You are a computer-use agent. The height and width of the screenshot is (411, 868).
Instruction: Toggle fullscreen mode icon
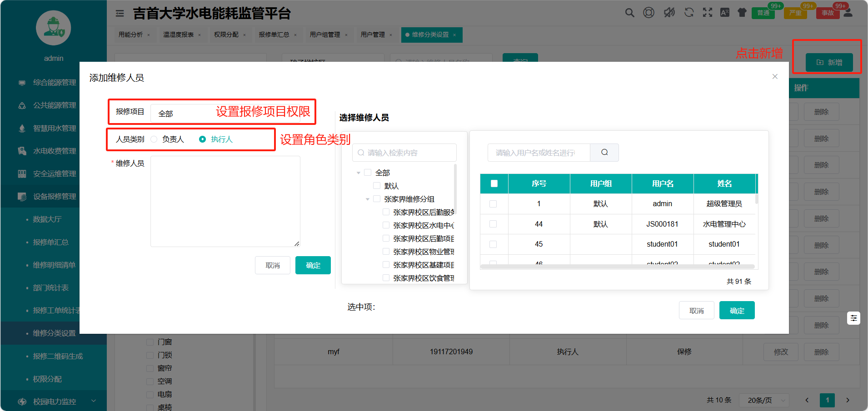coord(708,13)
